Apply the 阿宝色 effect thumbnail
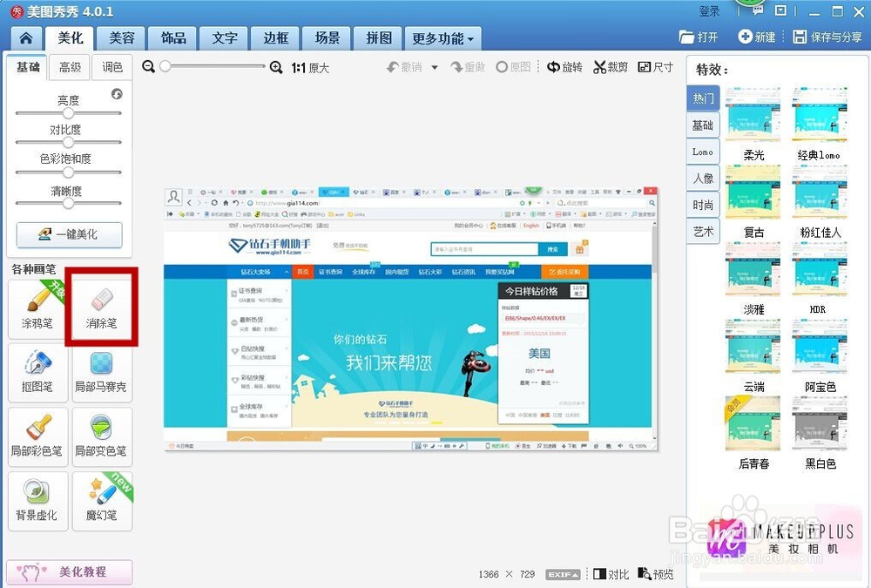Viewport: 871px width, 588px height. [x=819, y=348]
